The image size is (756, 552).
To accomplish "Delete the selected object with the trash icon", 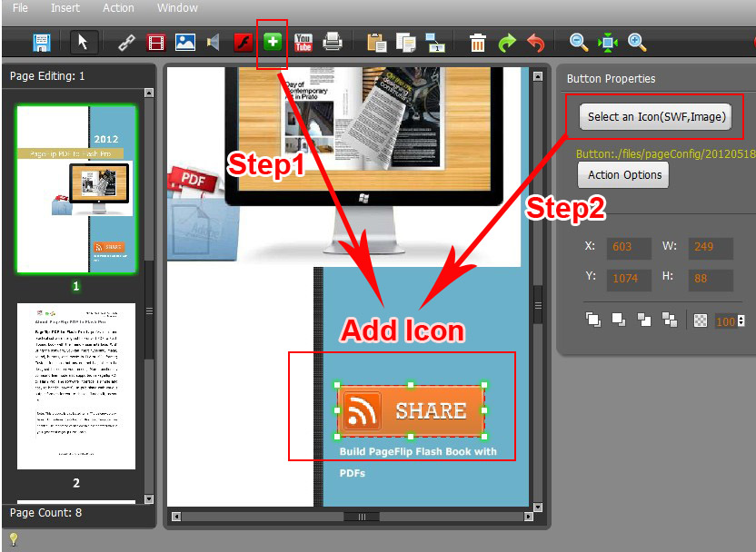I will 477,42.
